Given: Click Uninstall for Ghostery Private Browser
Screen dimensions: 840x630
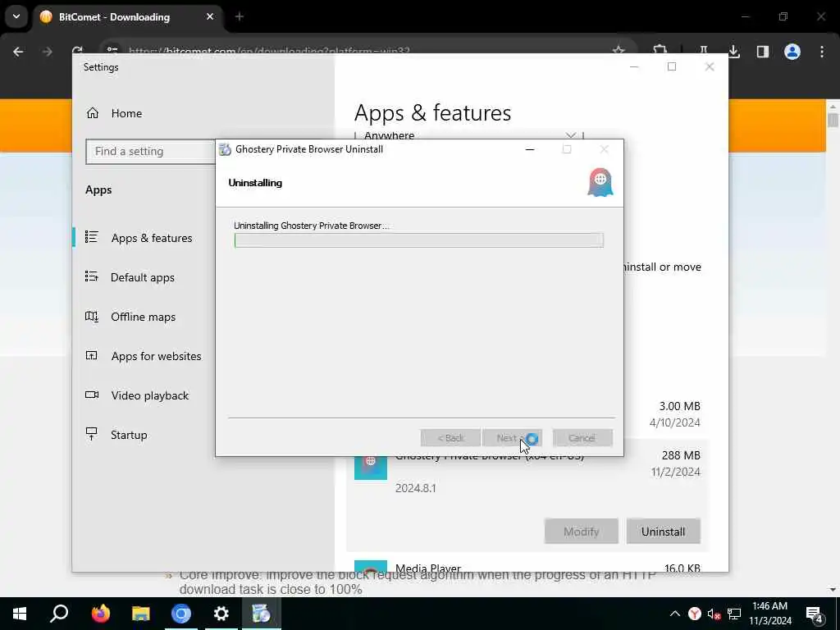Looking at the screenshot, I should click(x=663, y=532).
